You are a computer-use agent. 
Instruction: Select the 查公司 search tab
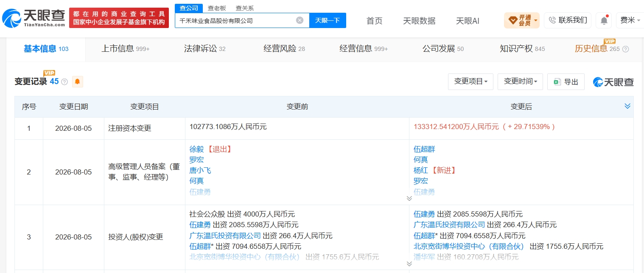tap(188, 8)
